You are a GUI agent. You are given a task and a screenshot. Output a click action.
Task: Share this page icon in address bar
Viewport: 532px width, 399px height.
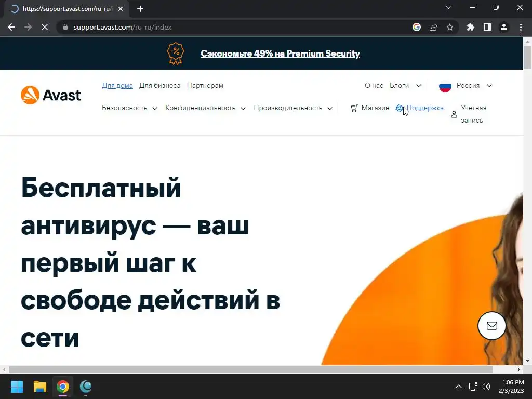(x=433, y=27)
